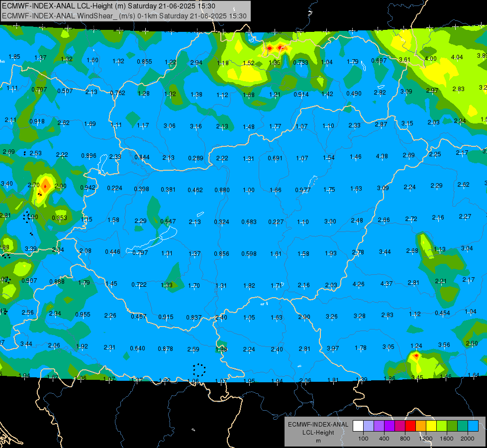The width and height of the screenshot is (487, 448).
Task: Click the wind shear value 3.61
Action: click(404, 59)
